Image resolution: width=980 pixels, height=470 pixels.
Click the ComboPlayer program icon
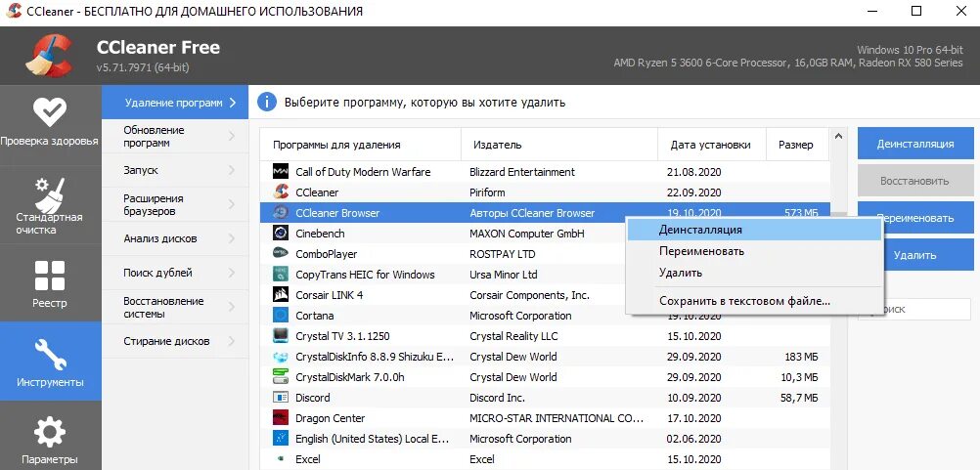(x=281, y=254)
